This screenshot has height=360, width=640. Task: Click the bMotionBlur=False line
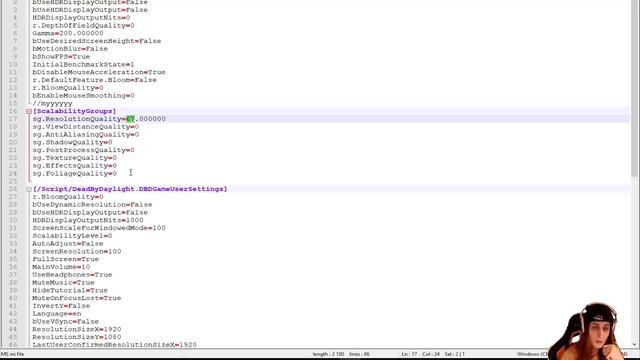(x=70, y=49)
